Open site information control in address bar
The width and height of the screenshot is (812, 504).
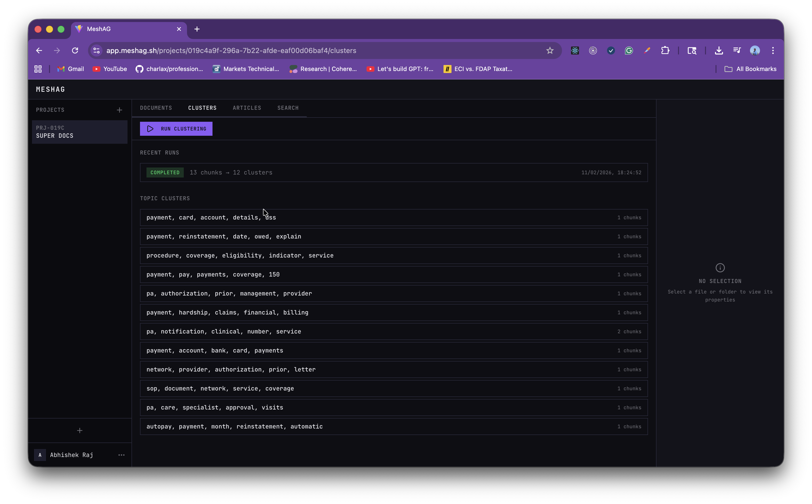point(96,51)
